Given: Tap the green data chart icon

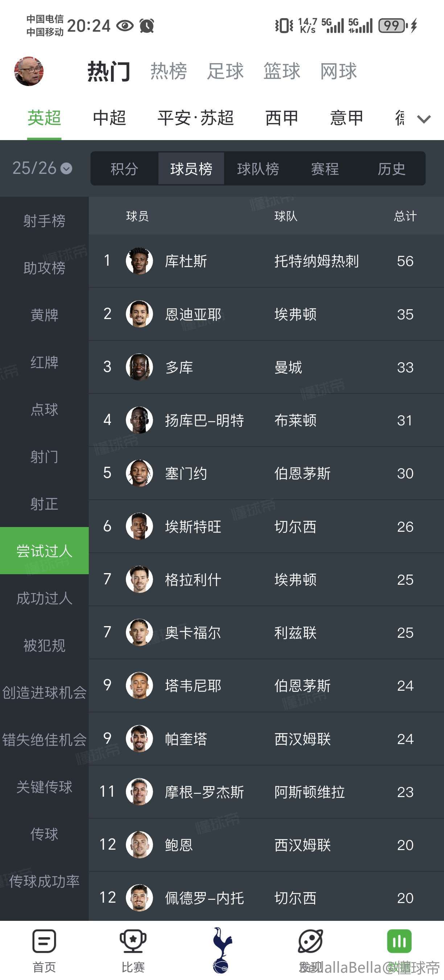Looking at the screenshot, I should [399, 941].
